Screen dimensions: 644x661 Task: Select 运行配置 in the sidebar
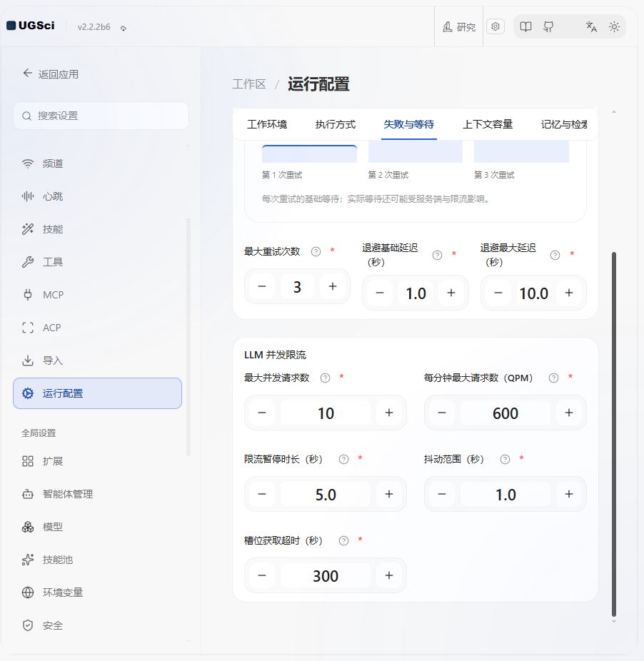pos(97,393)
